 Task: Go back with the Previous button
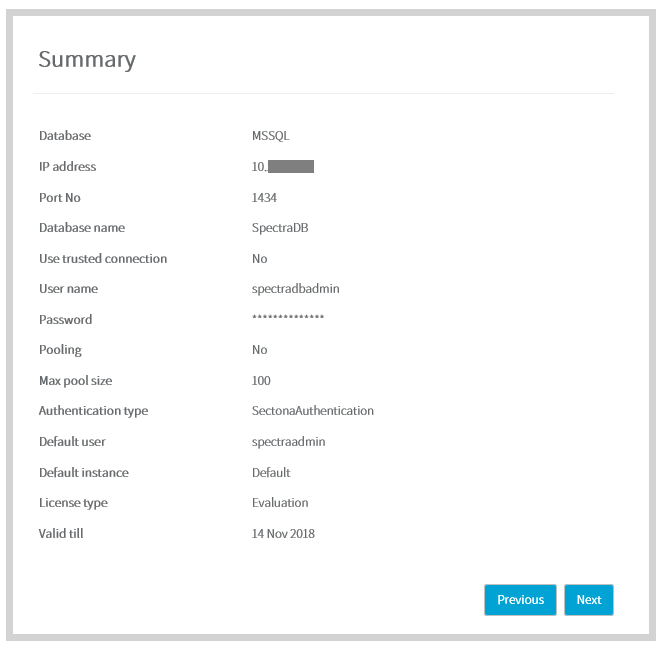coord(520,600)
